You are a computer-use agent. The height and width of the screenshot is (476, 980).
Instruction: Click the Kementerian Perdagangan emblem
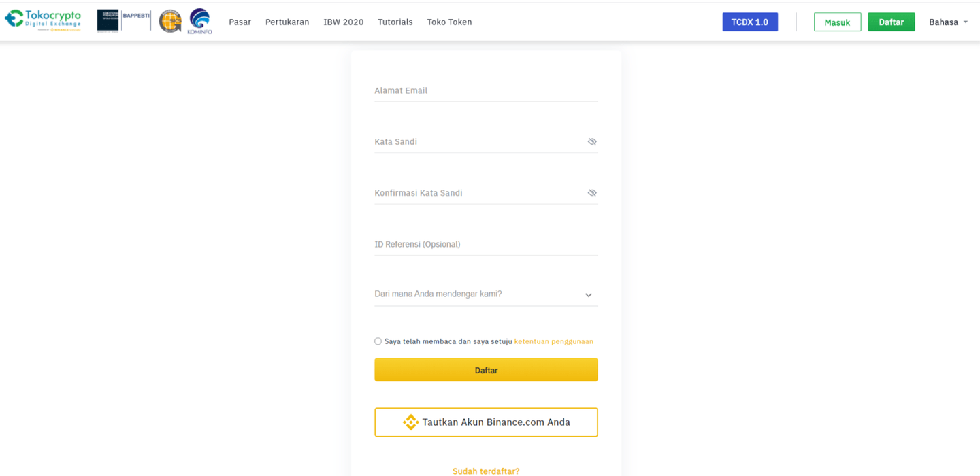109,20
